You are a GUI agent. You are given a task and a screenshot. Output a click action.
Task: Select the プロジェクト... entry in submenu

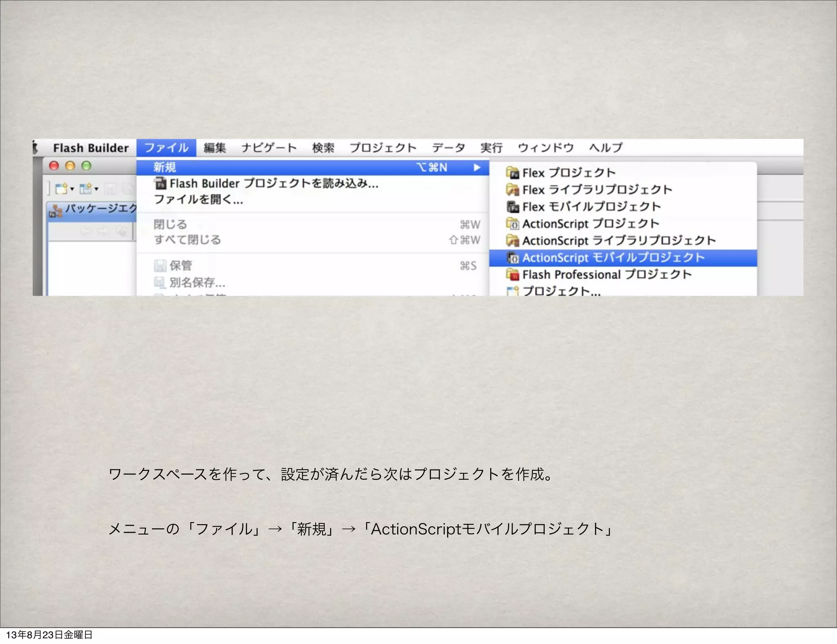pyautogui.click(x=623, y=290)
